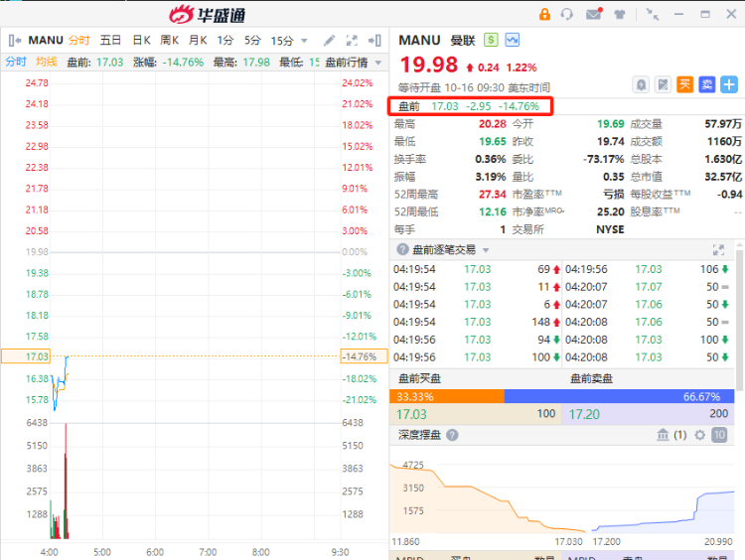This screenshot has height=560, width=745.
Task: Click the blue 卖 sell button
Action: 707,84
